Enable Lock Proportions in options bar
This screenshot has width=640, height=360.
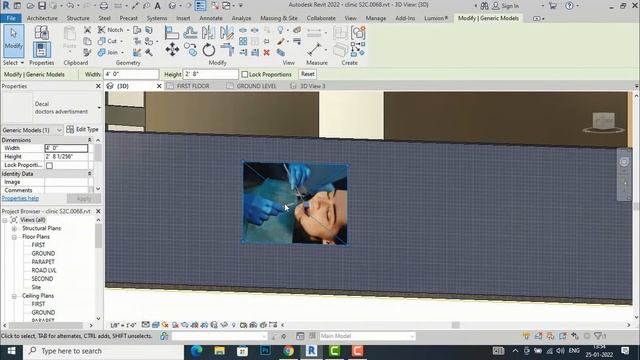[x=244, y=74]
